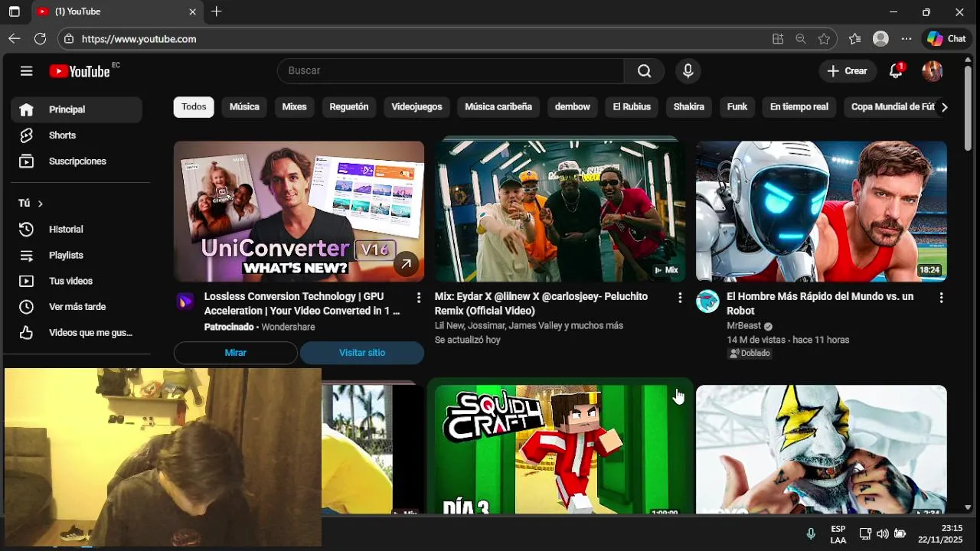Select the Reguetón filter chip
The width and height of the screenshot is (980, 551).
click(x=349, y=107)
